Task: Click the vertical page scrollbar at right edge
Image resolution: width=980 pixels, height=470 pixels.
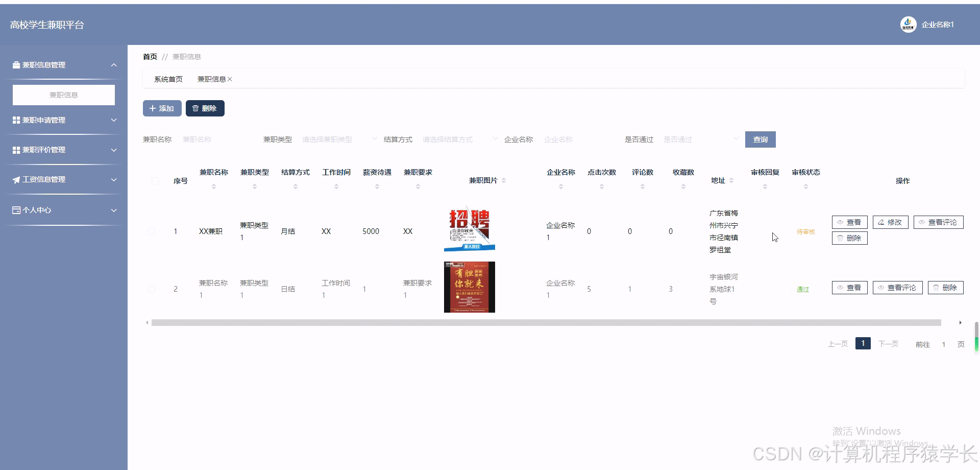Action: tap(976, 337)
